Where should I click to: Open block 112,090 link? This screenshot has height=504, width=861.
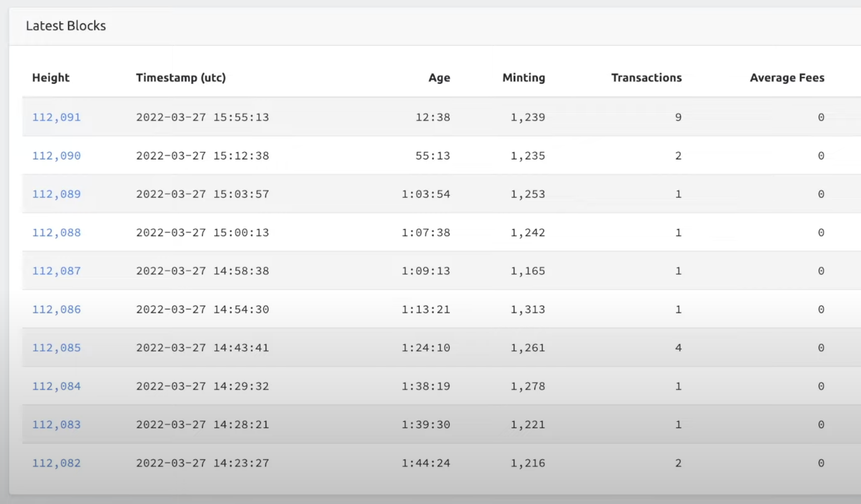(56, 156)
